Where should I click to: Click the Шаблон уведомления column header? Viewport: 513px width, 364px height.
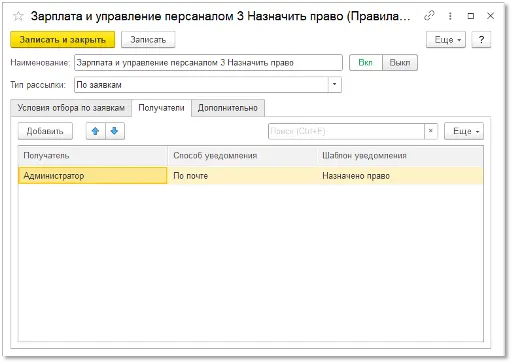[400, 156]
